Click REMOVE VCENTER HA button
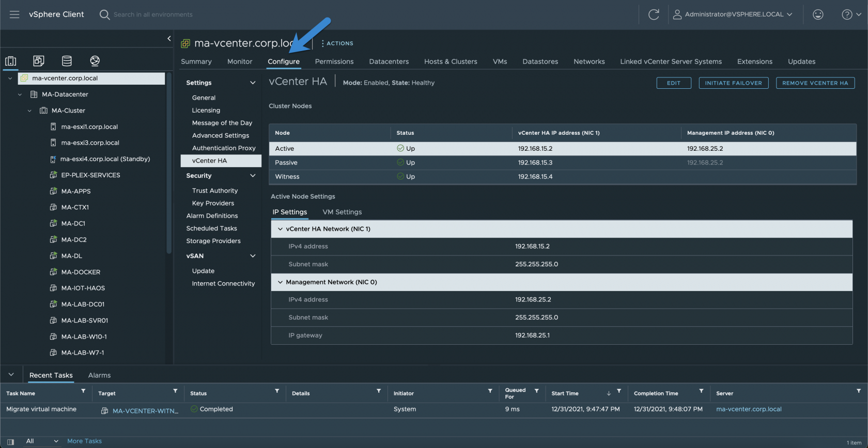The height and width of the screenshot is (448, 868). [815, 83]
